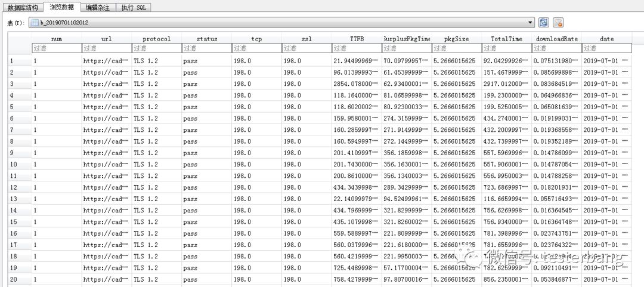644x287 pixels.
Task: Select SurplusPkgTime cell 94.52499961
Action: coord(407,199)
